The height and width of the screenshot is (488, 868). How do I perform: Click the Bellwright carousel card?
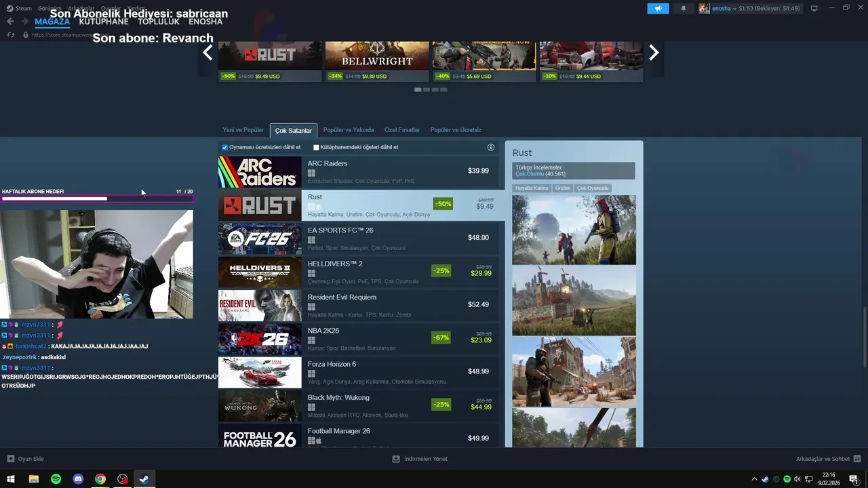pos(377,62)
